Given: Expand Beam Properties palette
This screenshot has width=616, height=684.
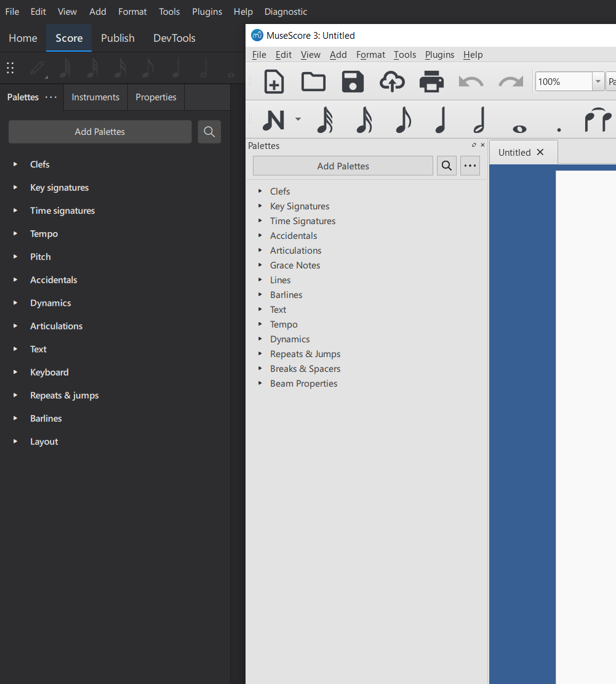Looking at the screenshot, I should (x=260, y=383).
